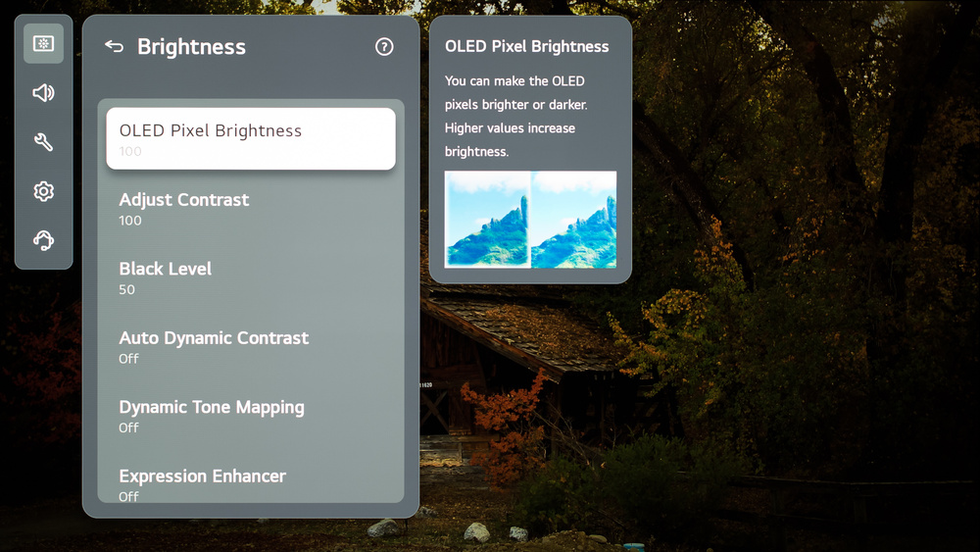Open Adjust Contrast setting

point(251,209)
